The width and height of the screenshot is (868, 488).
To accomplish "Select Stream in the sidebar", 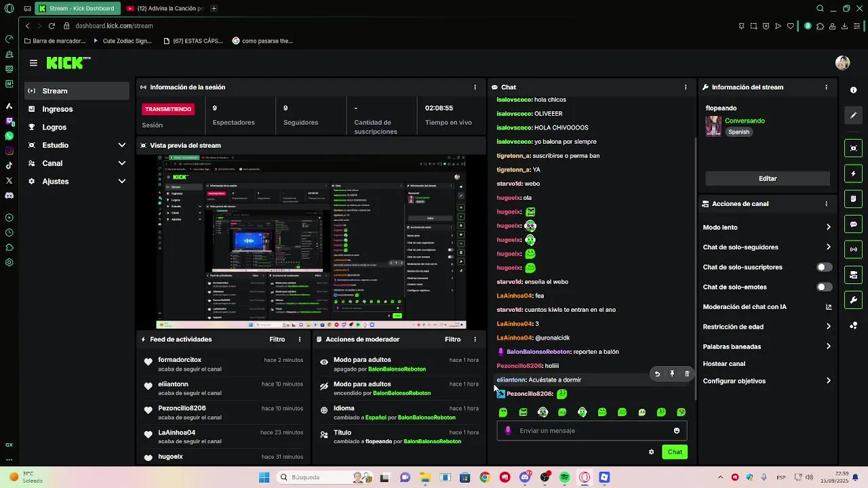I will (76, 91).
